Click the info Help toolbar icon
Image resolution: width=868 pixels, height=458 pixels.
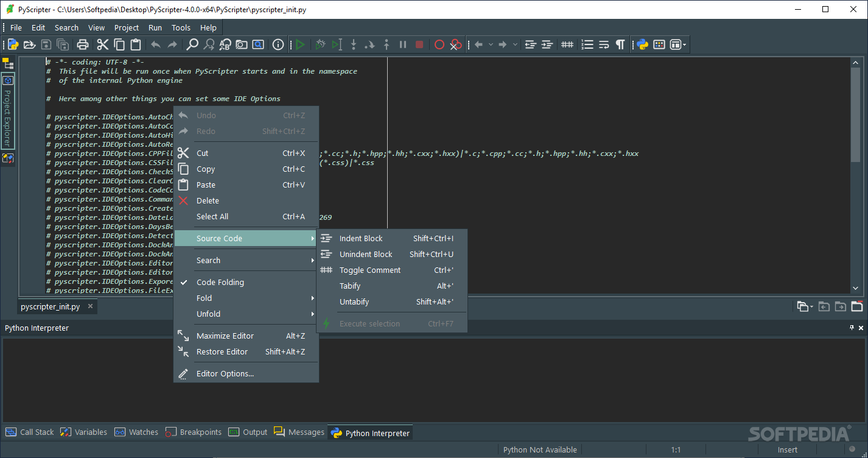coord(278,44)
